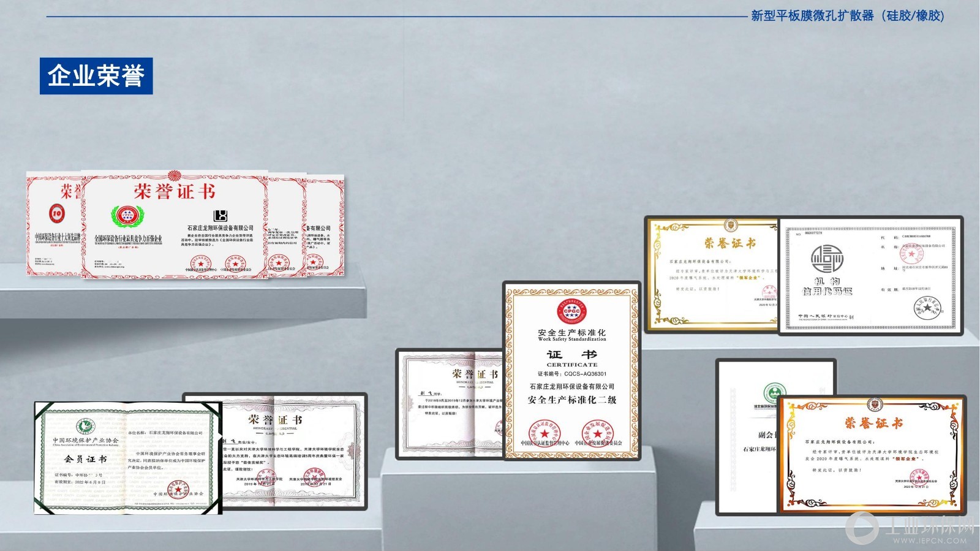Click the green CPGC emblem on red 荣誉证书
Viewport: 980px width, 551px height.
127,216
